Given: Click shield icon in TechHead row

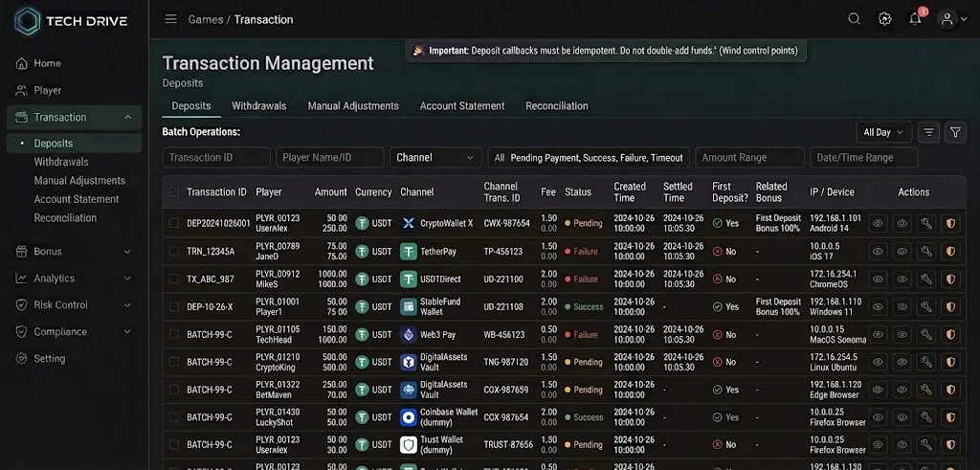Looking at the screenshot, I should pos(950,334).
